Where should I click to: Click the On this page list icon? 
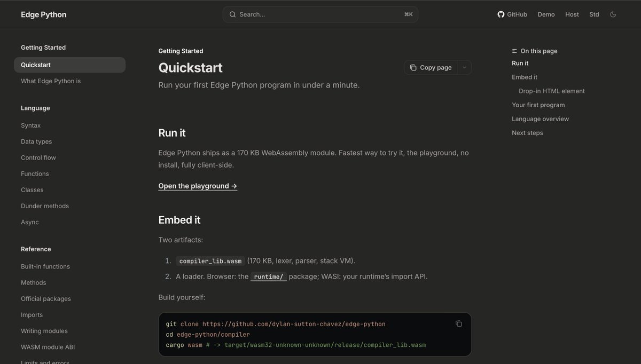pos(514,51)
